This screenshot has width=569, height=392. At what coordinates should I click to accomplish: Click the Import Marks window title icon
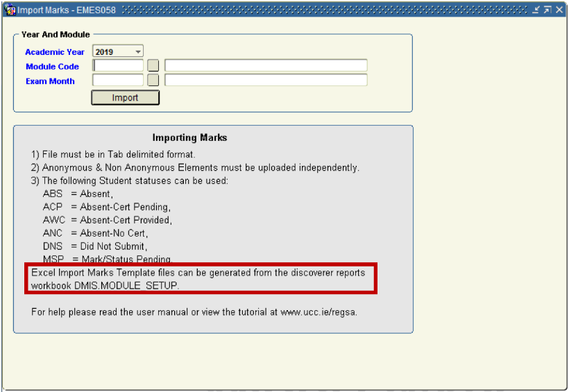click(x=10, y=10)
